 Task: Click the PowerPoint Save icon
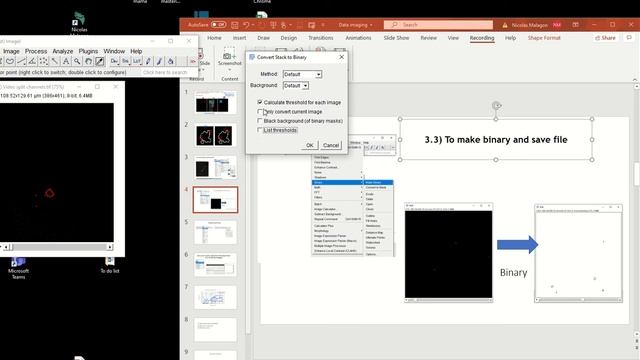[x=235, y=25]
